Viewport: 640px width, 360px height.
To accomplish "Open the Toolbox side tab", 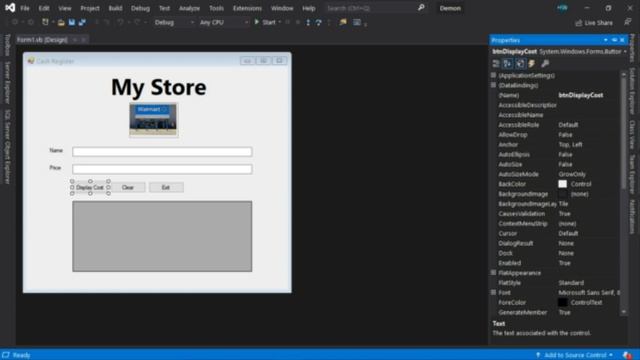I will (7, 45).
